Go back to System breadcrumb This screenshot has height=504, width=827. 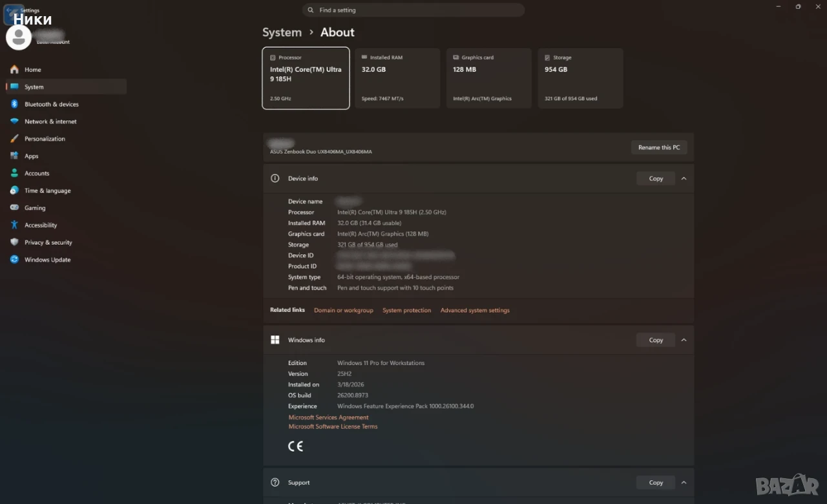point(282,32)
